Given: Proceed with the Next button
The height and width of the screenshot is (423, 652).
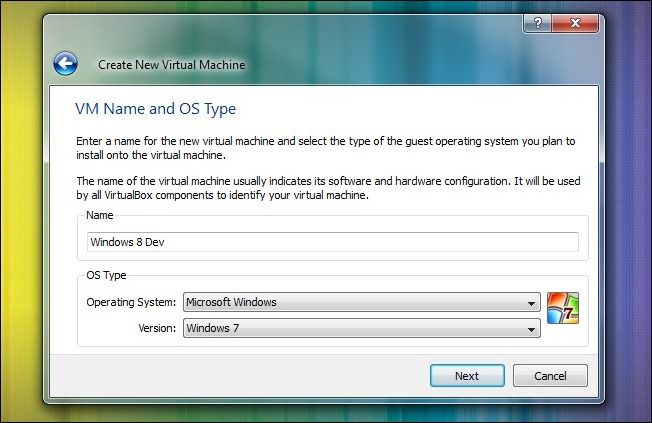Looking at the screenshot, I should point(467,376).
